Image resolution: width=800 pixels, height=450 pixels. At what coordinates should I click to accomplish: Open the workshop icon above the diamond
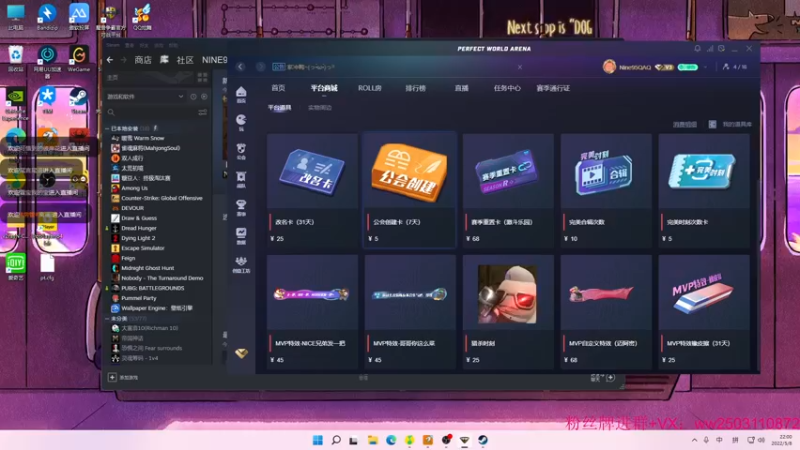tap(241, 261)
